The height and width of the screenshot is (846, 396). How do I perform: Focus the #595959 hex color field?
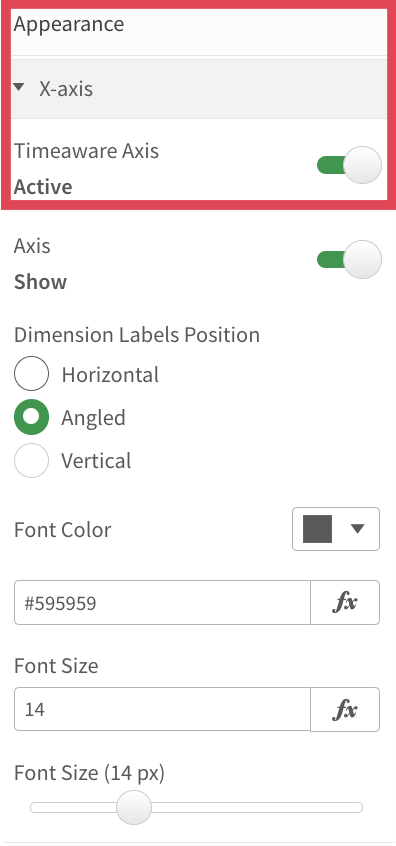(162, 602)
